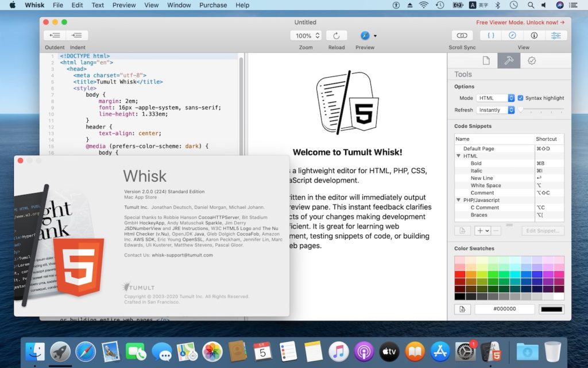Show the code view with braces icon

pos(491,36)
